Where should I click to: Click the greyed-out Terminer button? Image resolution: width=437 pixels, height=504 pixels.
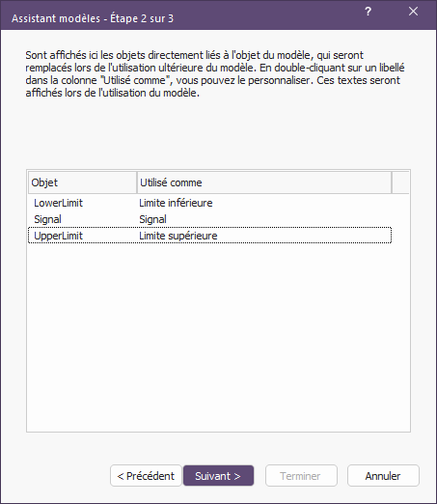pyautogui.click(x=301, y=476)
